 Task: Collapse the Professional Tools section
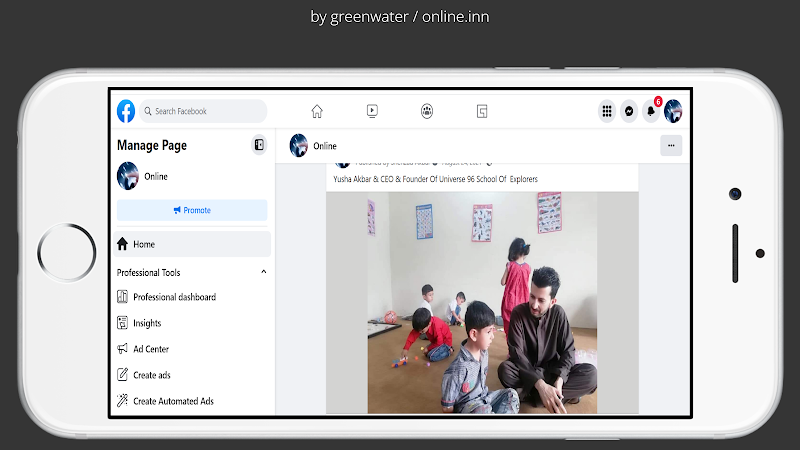(x=264, y=272)
